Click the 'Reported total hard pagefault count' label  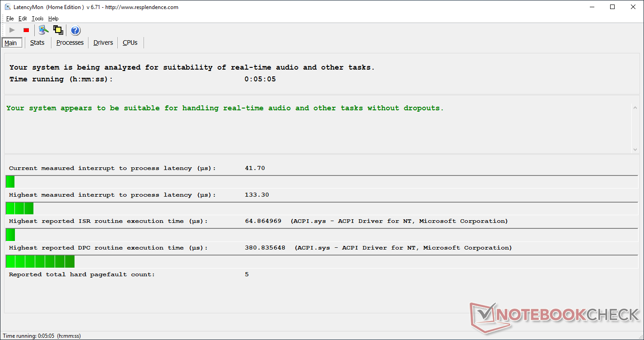[82, 274]
